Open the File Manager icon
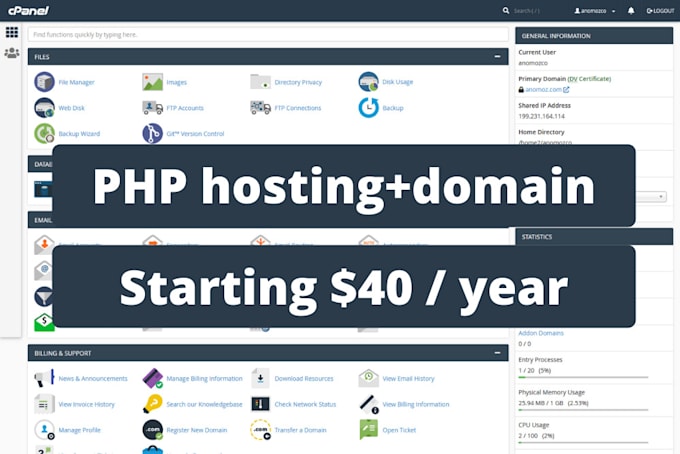Image resolution: width=680 pixels, height=454 pixels. (x=44, y=82)
